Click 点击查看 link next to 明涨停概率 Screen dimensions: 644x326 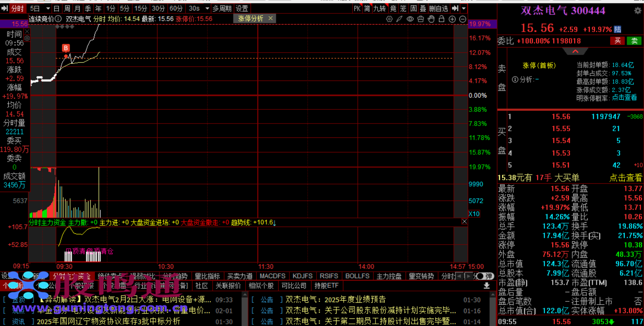(624, 98)
